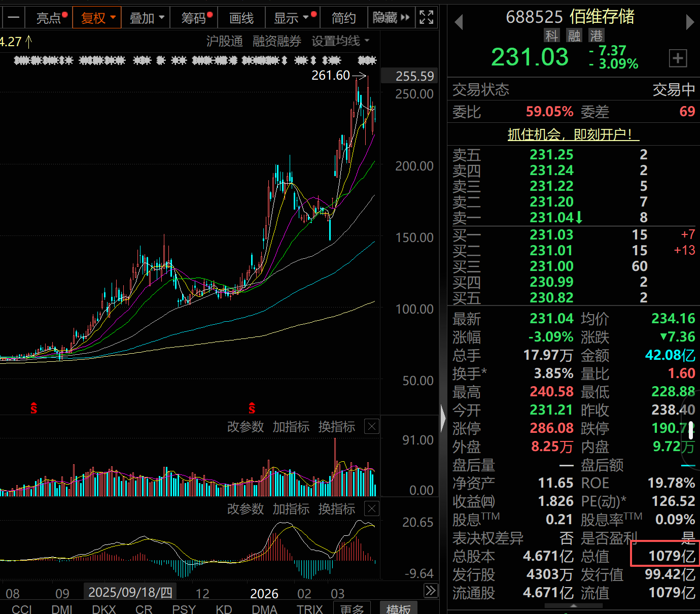
Task: Click the 卖五 price 231.25
Action: pyautogui.click(x=551, y=155)
